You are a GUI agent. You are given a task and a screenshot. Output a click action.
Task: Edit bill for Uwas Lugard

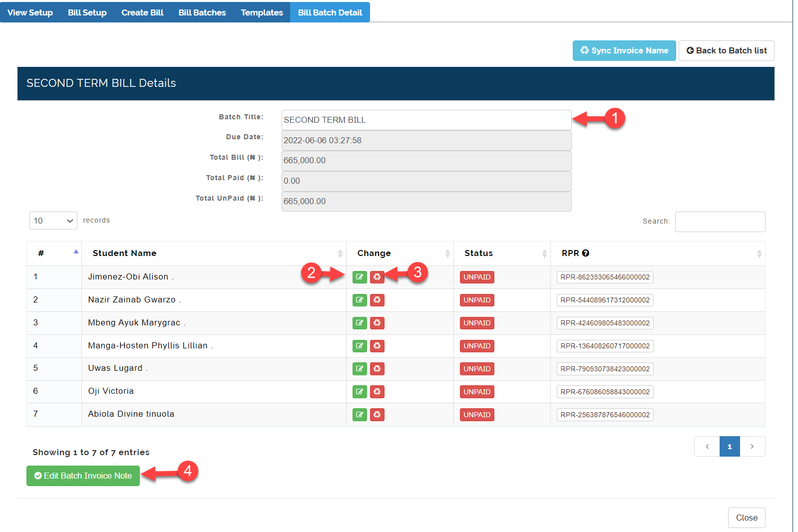[x=360, y=369]
